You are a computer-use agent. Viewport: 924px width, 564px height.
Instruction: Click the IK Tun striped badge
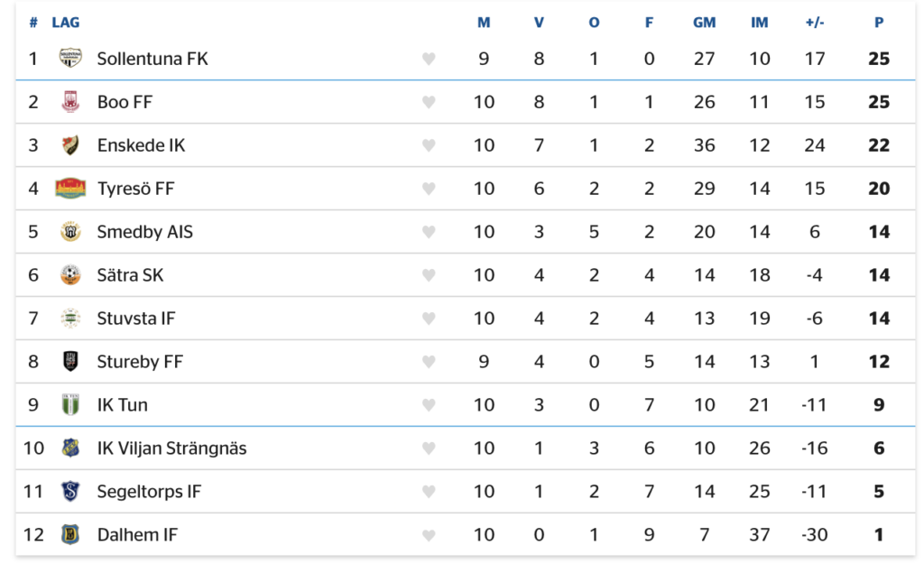tap(70, 405)
